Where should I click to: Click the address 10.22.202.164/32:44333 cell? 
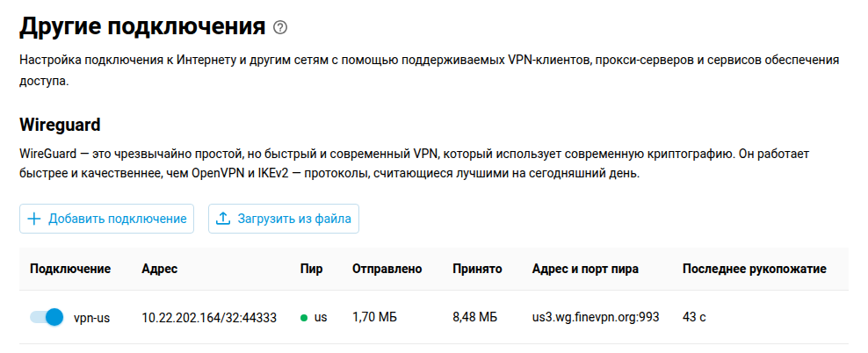coord(209,318)
